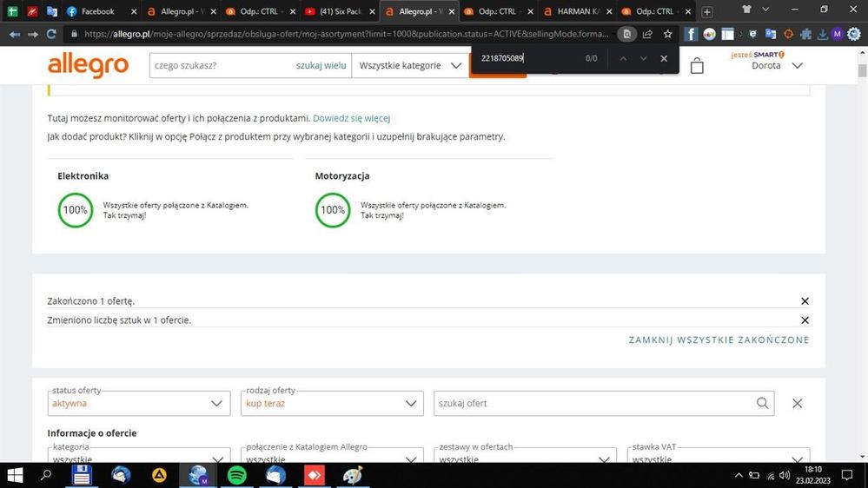Close the HARMAN KA tab
Image resolution: width=868 pixels, height=488 pixels.
pos(609,11)
